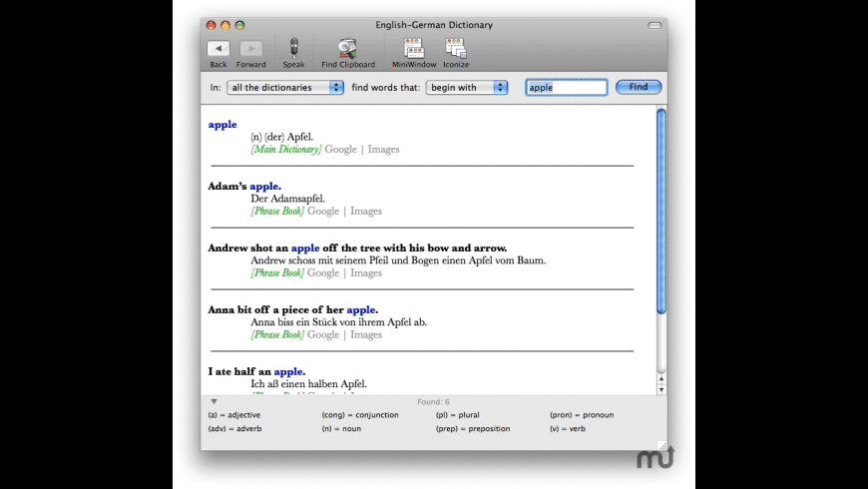Viewport: 868px width, 489px height.
Task: Click the search field containing 'apple'
Action: coord(567,88)
